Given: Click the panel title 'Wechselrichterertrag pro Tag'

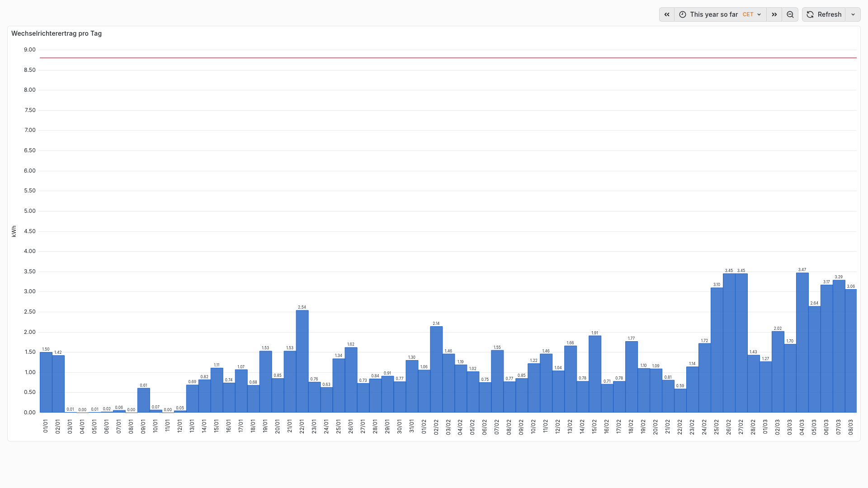Looking at the screenshot, I should pyautogui.click(x=57, y=33).
